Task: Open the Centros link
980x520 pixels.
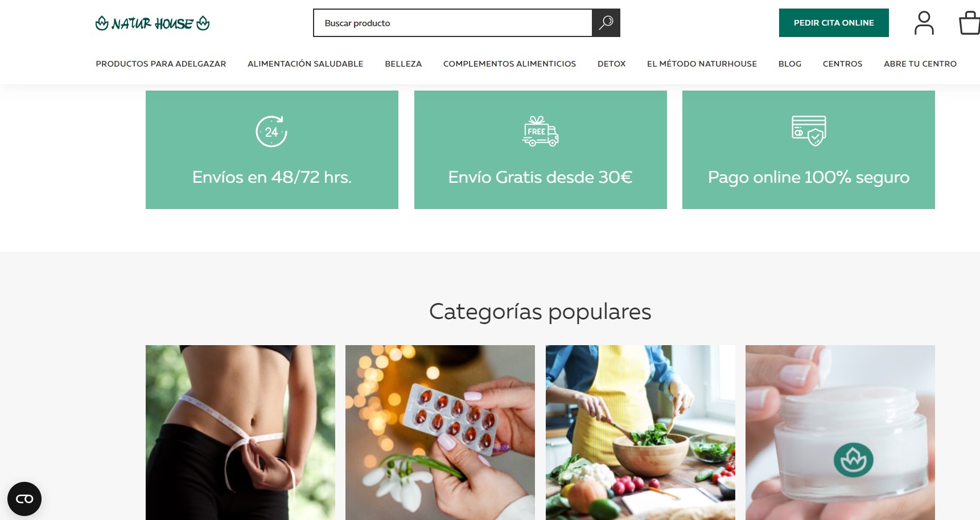Action: (842, 64)
